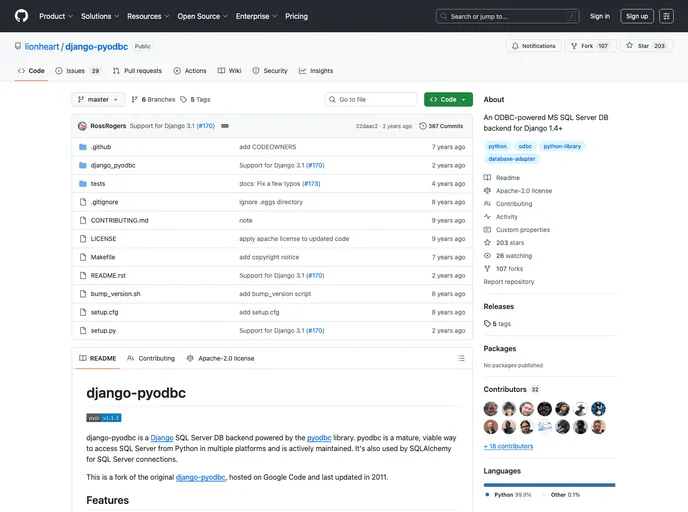
Task: Open the tests folder
Action: pyautogui.click(x=98, y=184)
